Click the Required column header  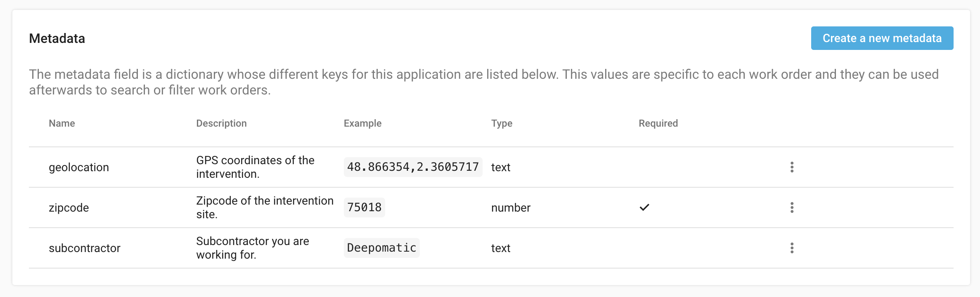point(658,123)
